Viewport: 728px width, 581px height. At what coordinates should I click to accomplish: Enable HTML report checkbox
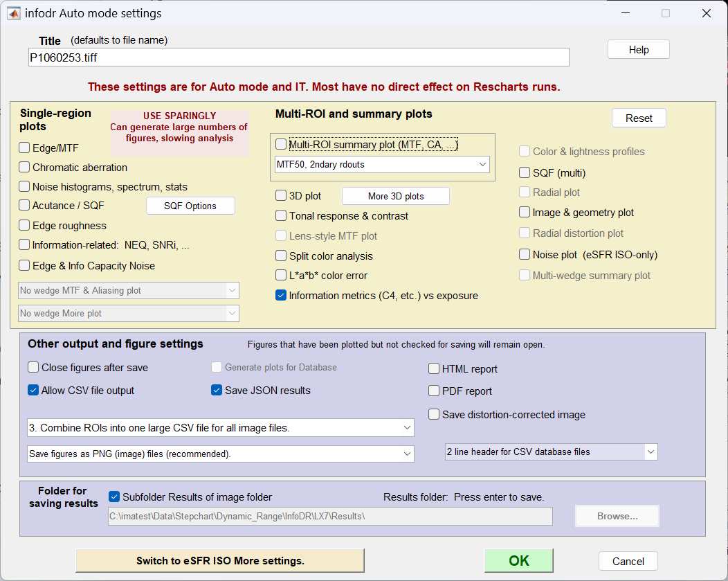[x=434, y=369]
